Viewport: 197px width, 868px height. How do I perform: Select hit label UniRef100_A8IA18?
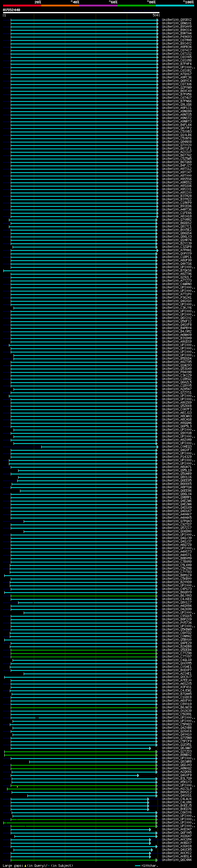176,216
